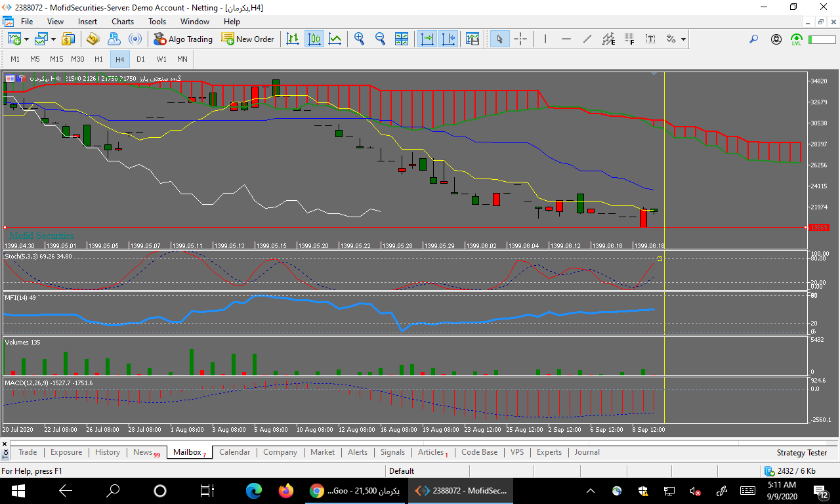Open the Charts menu

[123, 22]
